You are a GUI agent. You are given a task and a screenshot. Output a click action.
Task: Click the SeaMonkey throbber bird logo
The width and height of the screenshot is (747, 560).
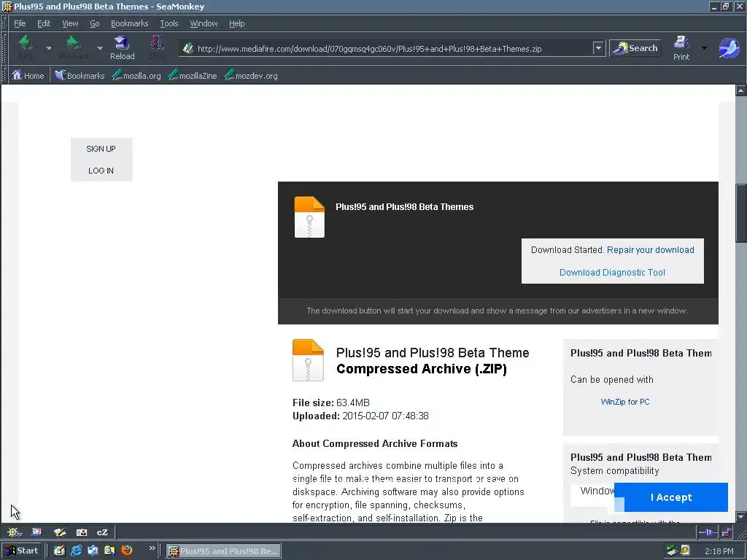729,48
